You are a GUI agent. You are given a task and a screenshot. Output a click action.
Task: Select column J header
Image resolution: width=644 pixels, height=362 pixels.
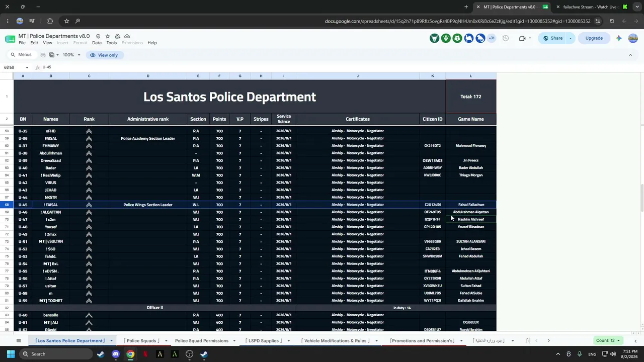358,76
